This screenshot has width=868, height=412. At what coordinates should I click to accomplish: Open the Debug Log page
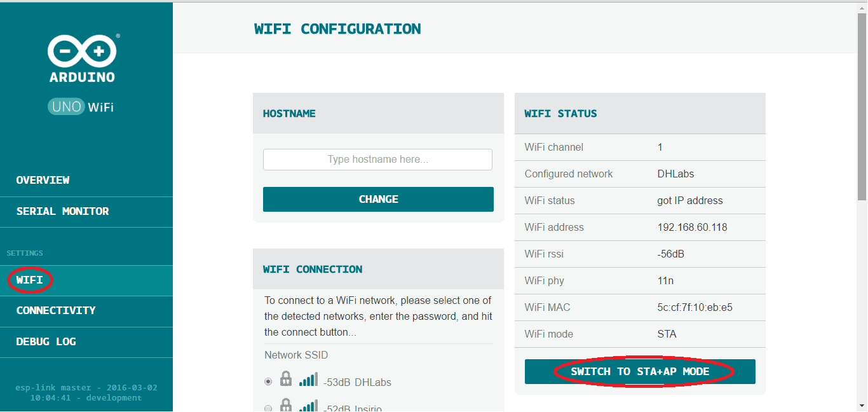coord(46,341)
